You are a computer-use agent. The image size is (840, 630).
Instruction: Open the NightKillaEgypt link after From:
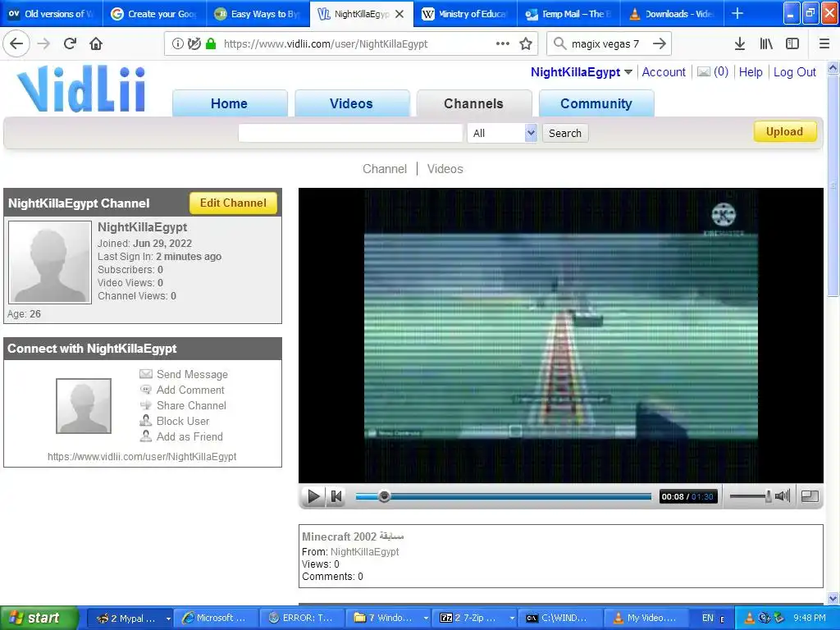tap(365, 552)
